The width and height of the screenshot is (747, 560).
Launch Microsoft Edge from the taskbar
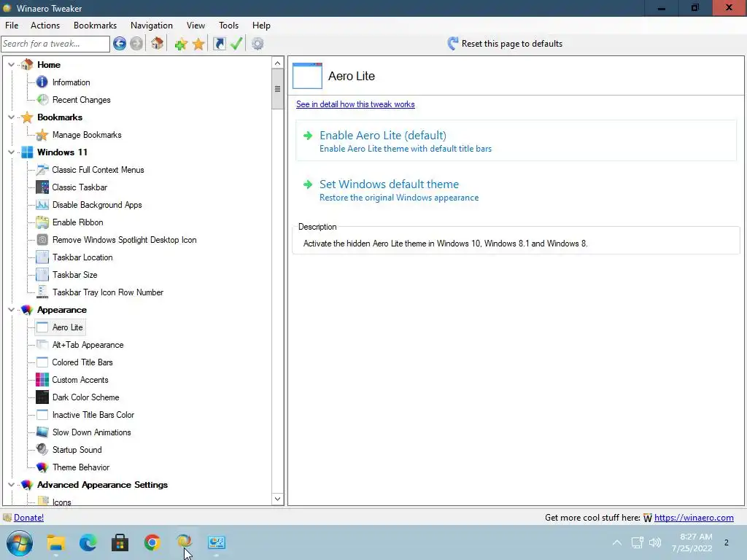point(88,542)
